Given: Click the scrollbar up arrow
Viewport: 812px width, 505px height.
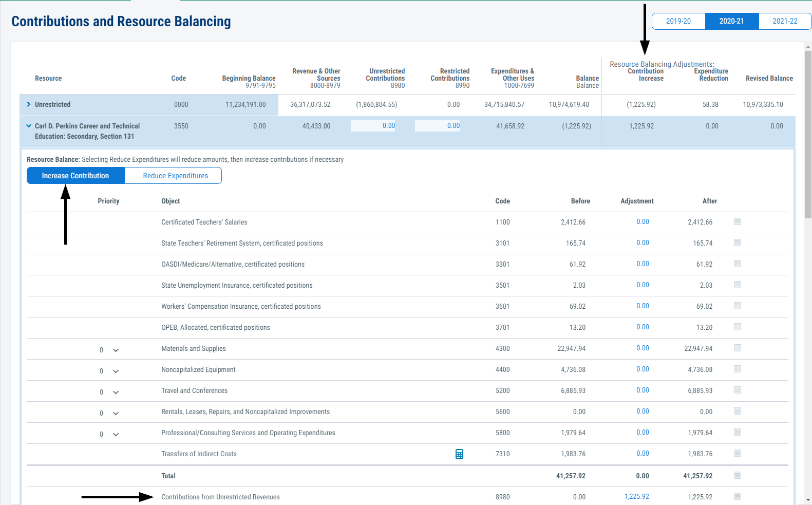Looking at the screenshot, I should click(808, 47).
